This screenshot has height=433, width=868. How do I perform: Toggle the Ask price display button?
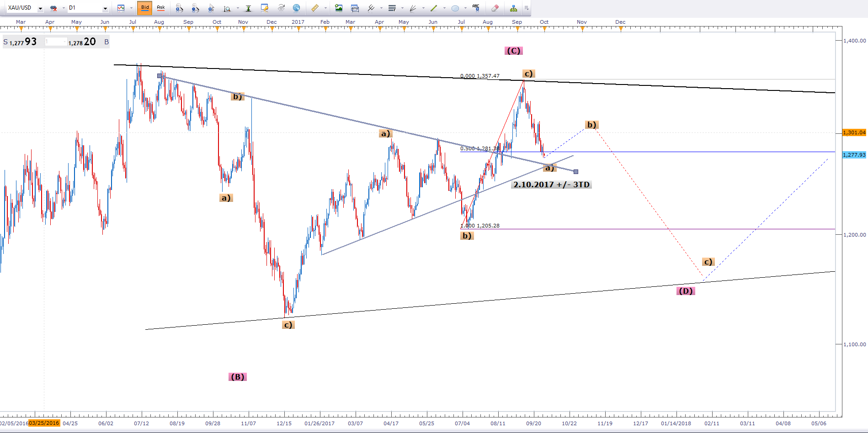161,8
